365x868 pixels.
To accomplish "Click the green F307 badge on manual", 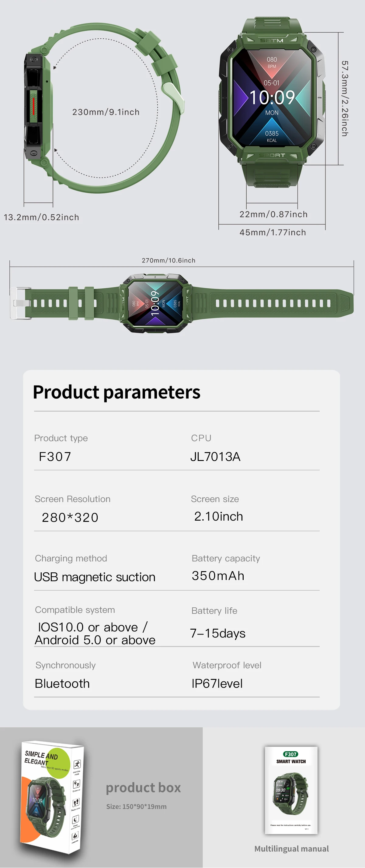I will (x=290, y=754).
